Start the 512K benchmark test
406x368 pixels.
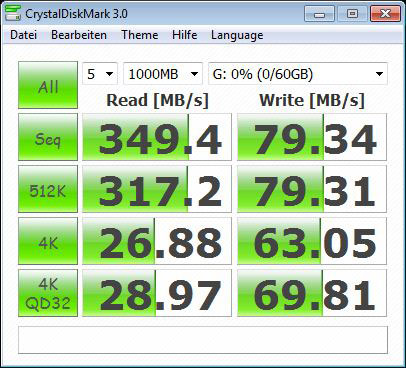(48, 189)
